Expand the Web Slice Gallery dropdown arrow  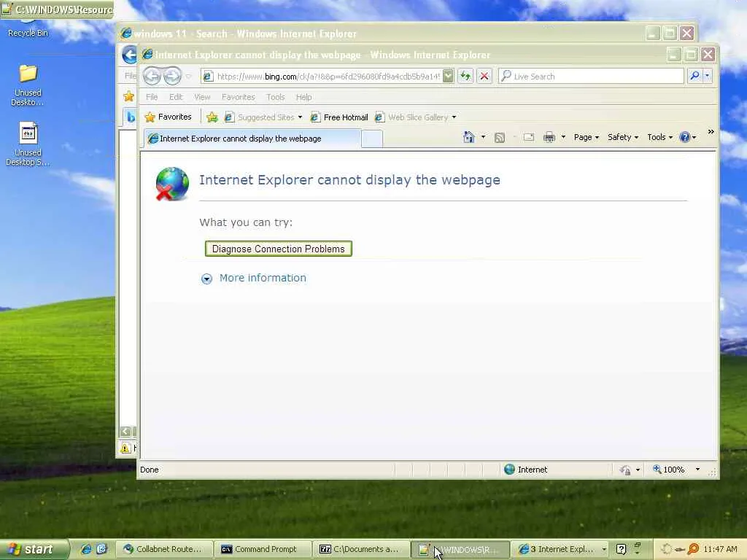[x=454, y=117]
